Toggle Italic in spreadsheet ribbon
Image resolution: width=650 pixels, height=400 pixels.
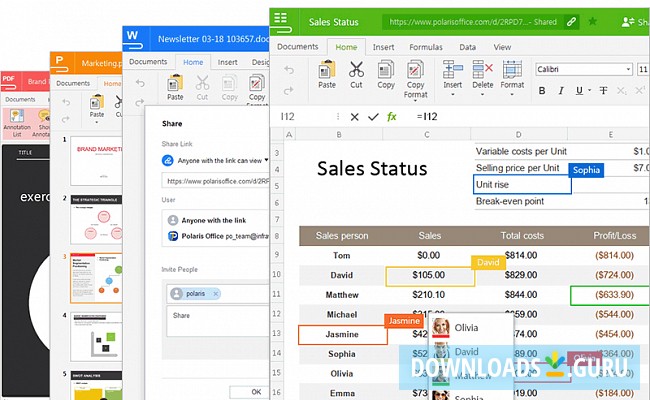tap(561, 90)
